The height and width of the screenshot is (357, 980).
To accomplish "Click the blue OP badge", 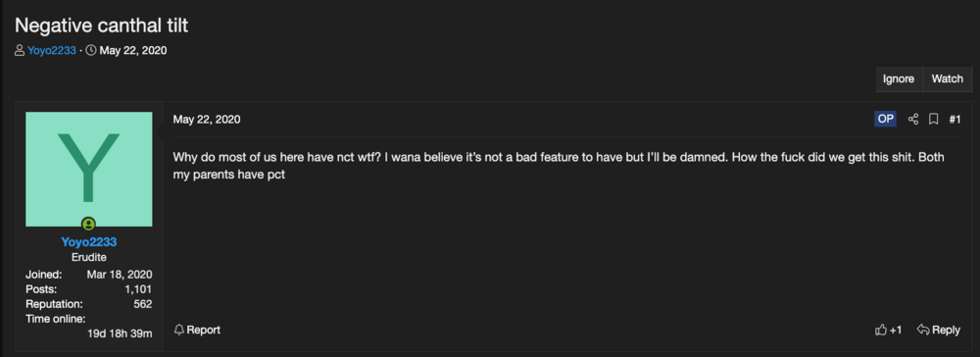I will [885, 120].
